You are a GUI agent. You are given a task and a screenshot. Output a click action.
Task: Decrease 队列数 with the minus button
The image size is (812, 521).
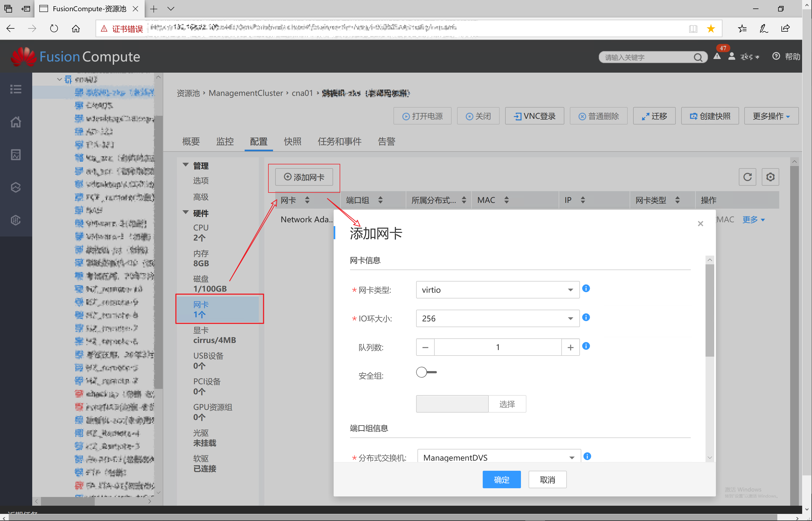coord(425,347)
